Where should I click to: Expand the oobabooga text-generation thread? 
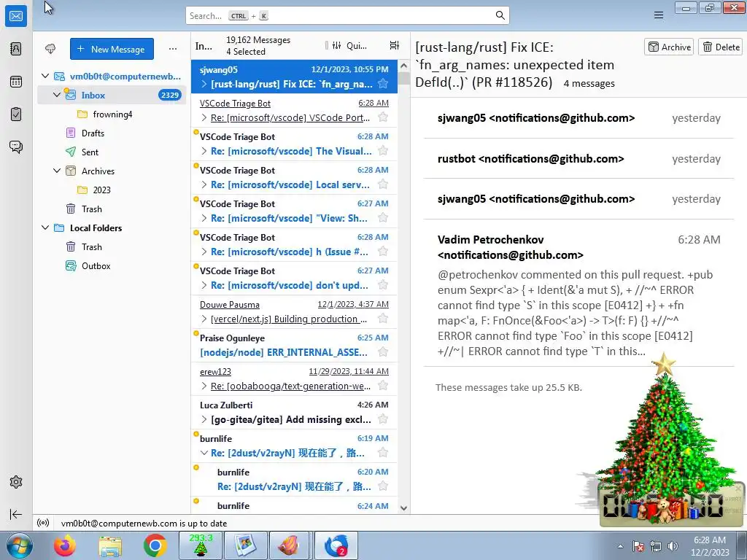point(204,386)
